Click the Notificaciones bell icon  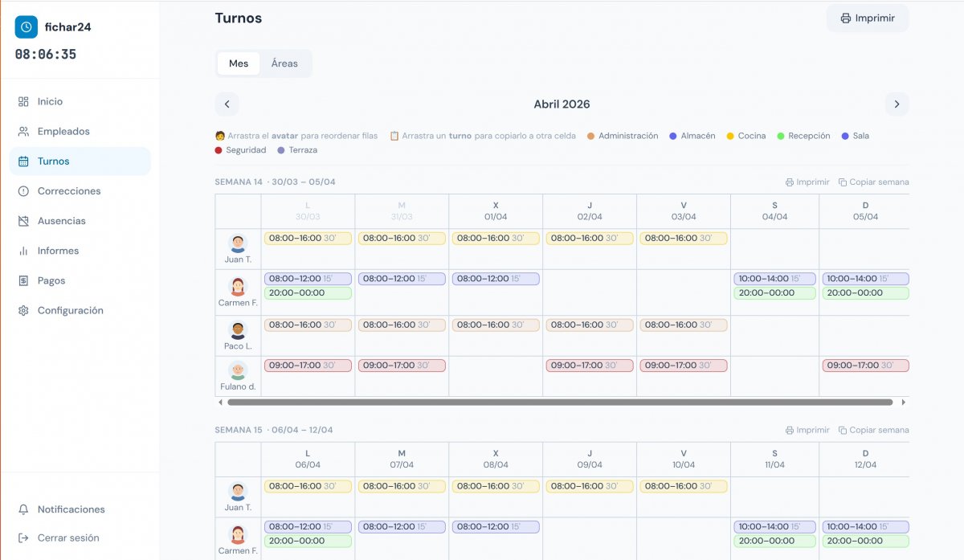point(23,509)
